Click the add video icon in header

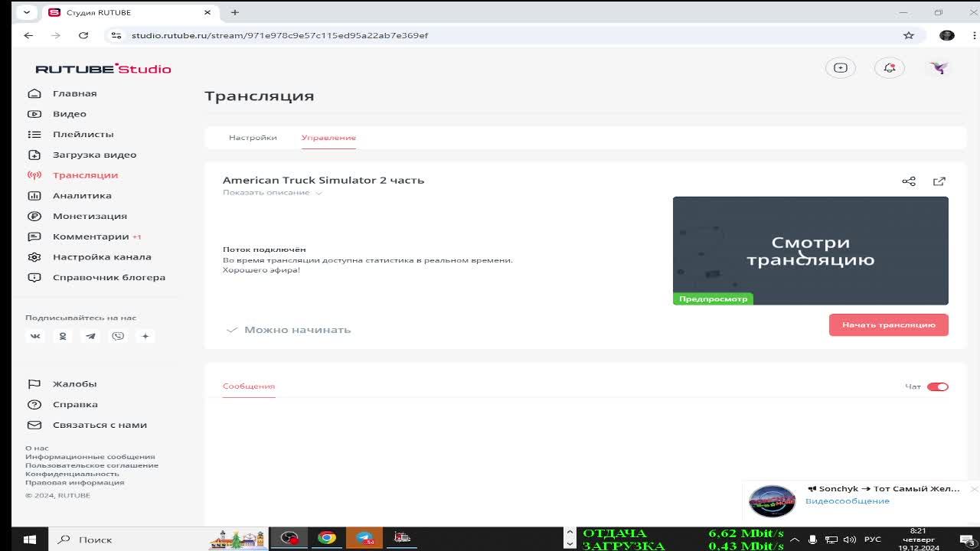[841, 68]
